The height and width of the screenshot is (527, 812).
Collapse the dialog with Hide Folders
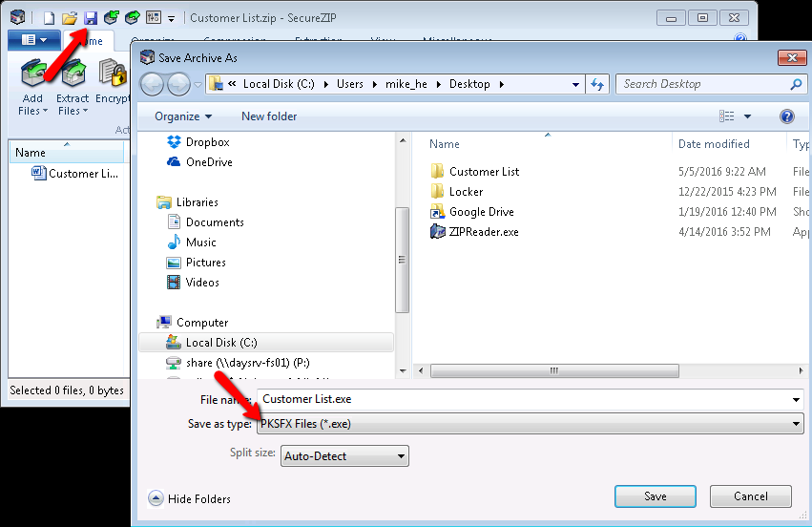[190, 498]
